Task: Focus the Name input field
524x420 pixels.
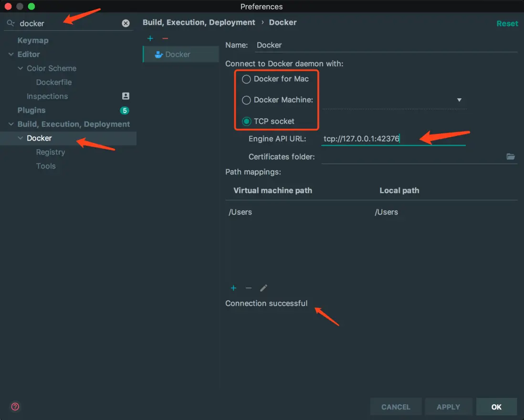Action: pyautogui.click(x=386, y=45)
